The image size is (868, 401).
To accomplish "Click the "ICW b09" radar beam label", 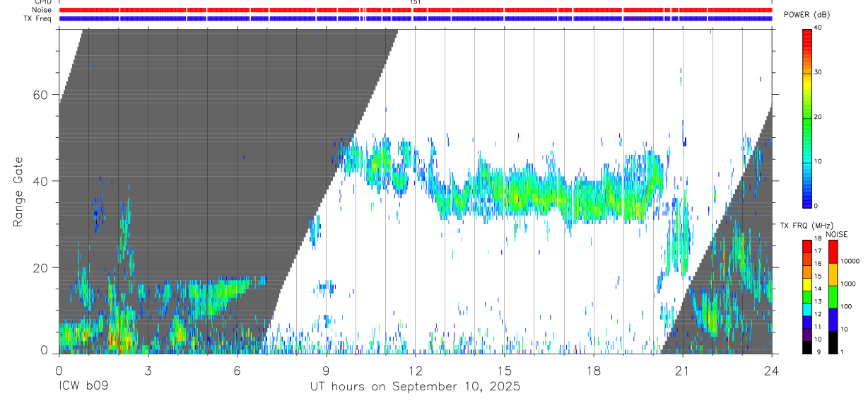I will (x=83, y=387).
